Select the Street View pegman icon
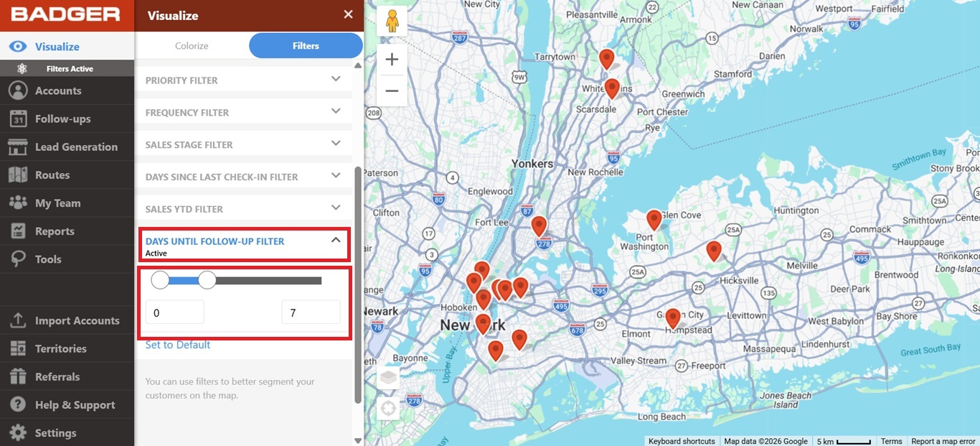 click(x=392, y=21)
